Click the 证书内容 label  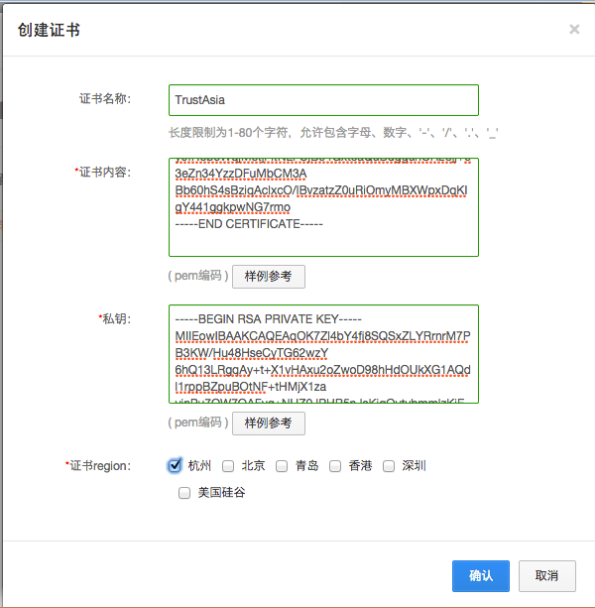103,172
